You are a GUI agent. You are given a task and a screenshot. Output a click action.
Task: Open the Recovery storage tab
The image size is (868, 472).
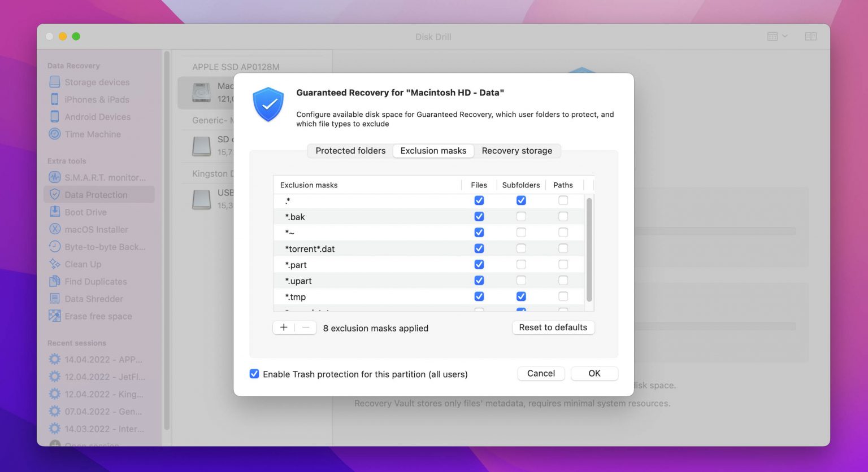(x=517, y=151)
